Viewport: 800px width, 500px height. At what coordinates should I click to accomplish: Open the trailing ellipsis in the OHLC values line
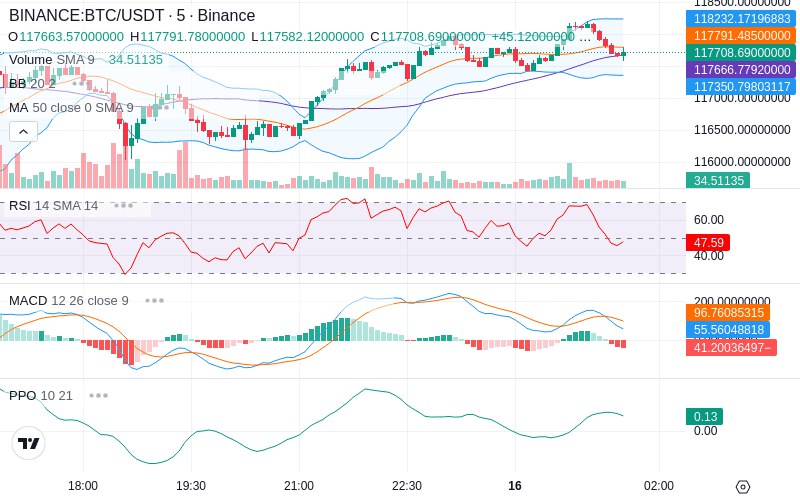click(x=583, y=37)
